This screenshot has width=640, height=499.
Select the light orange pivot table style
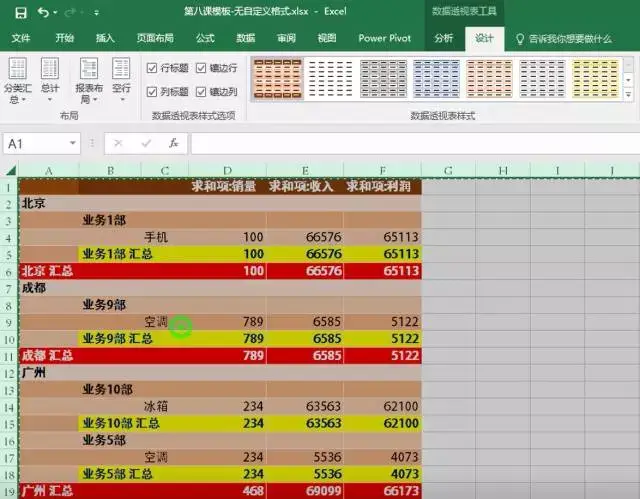[x=489, y=79]
